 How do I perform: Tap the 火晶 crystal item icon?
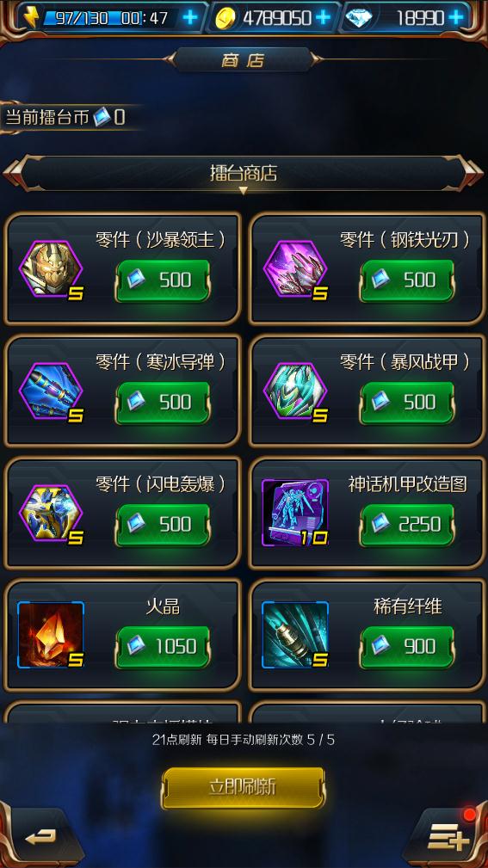[x=51, y=635]
